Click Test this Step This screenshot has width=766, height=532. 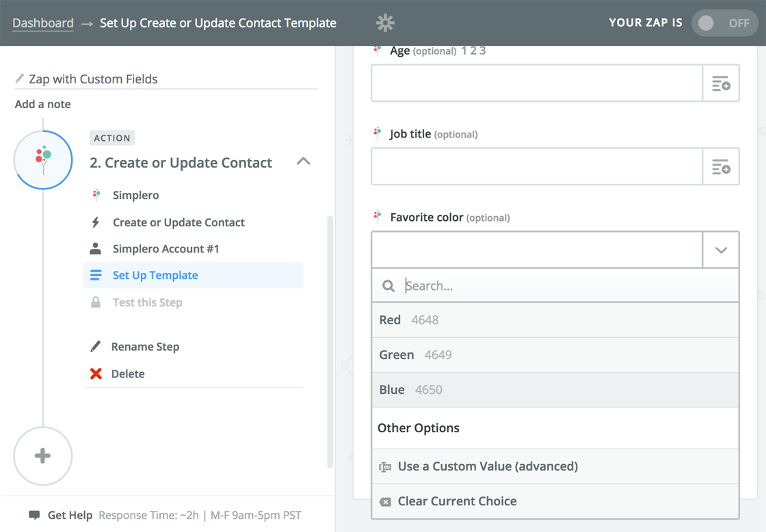pos(148,302)
